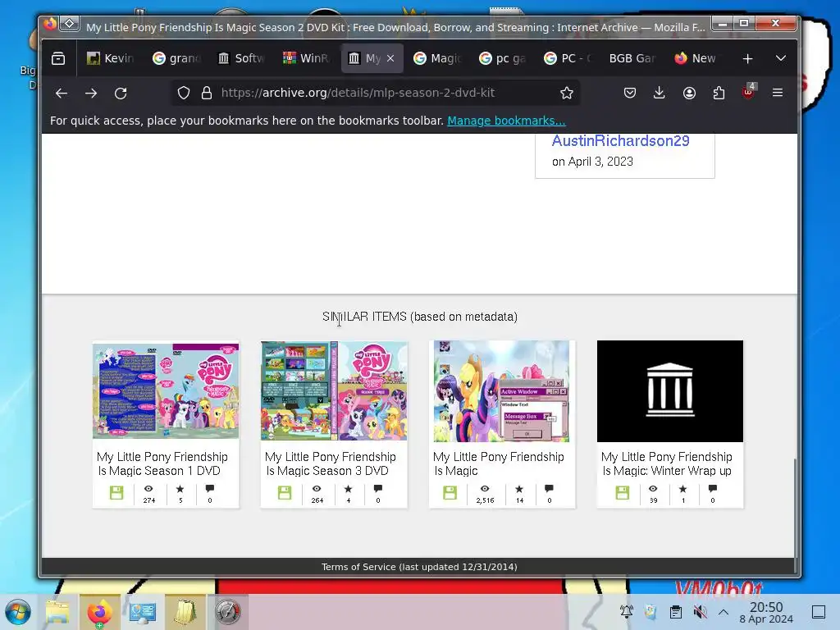
Task: Bookmark this page with the star
Action: pyautogui.click(x=567, y=94)
